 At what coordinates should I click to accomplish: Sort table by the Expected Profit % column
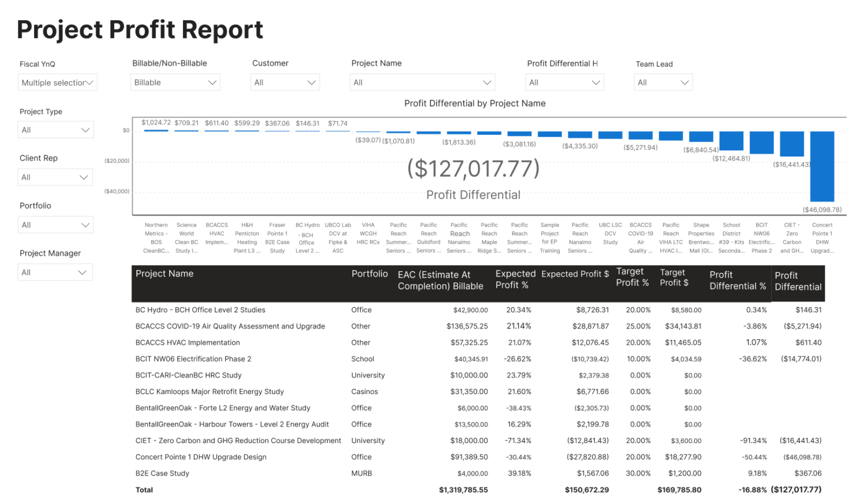[x=515, y=279]
